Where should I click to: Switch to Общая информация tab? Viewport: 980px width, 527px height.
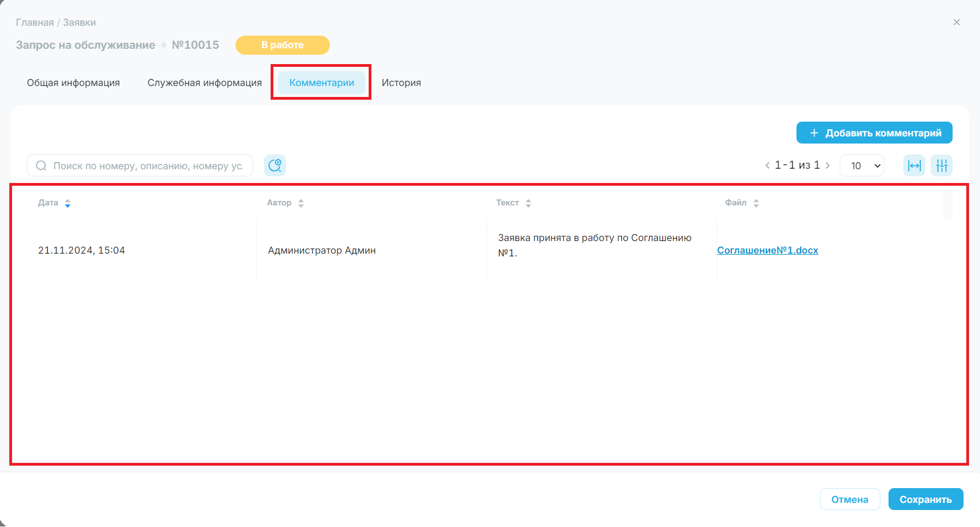tap(73, 83)
